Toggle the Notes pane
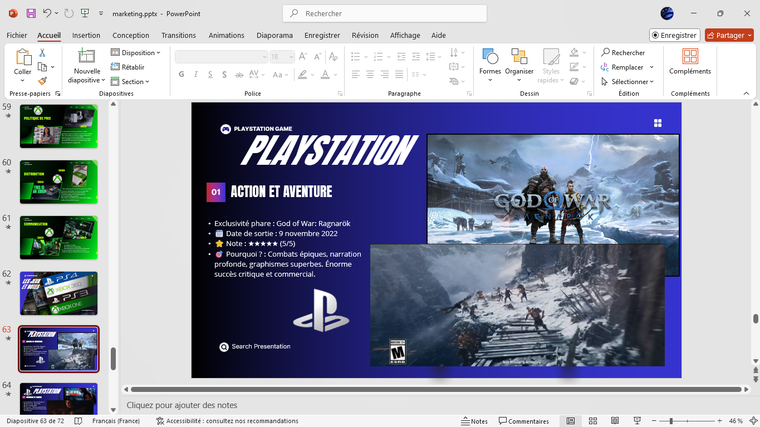Viewport: 760px width, 427px height. 474,421
